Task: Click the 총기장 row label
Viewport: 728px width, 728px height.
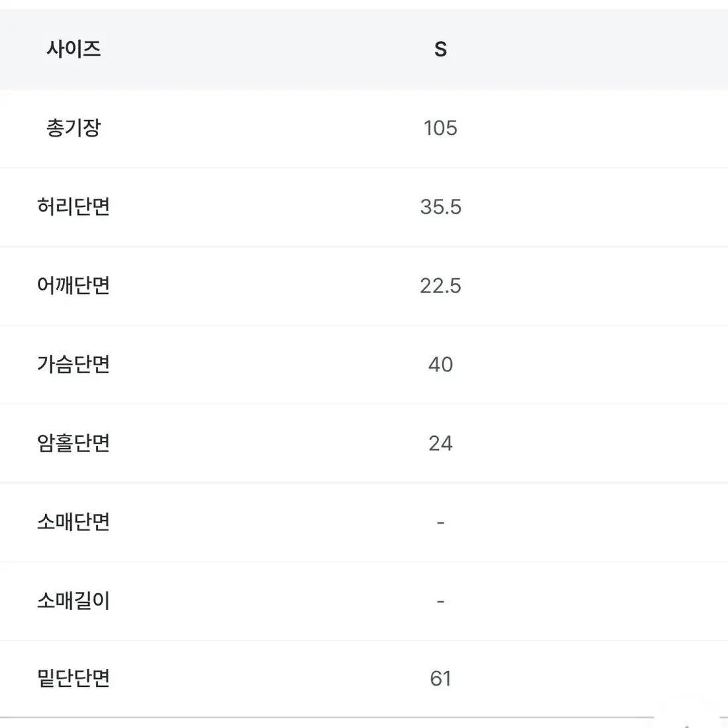Action: [x=74, y=128]
